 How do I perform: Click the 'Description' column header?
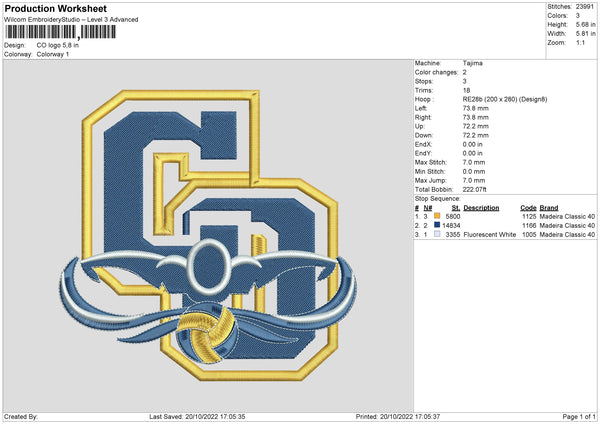click(x=481, y=208)
